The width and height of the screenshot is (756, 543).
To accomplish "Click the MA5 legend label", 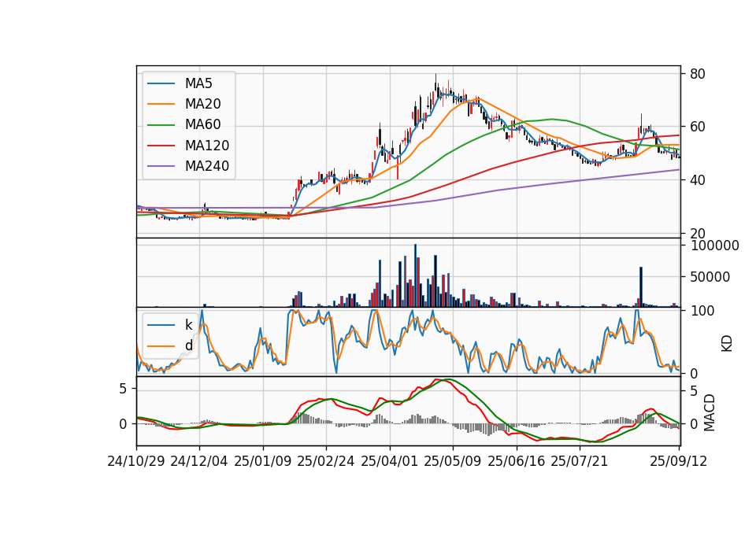I will pos(198,83).
